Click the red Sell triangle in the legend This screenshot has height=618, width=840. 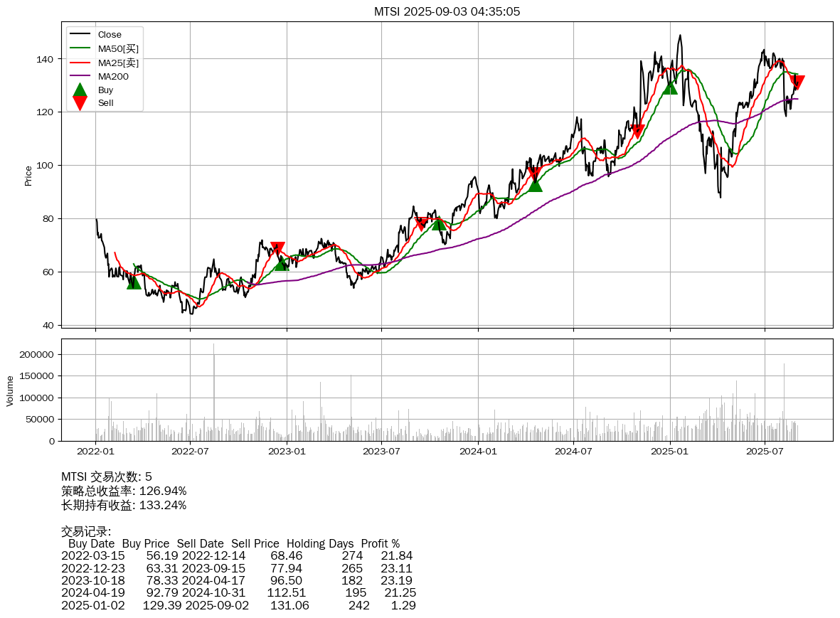(x=80, y=103)
